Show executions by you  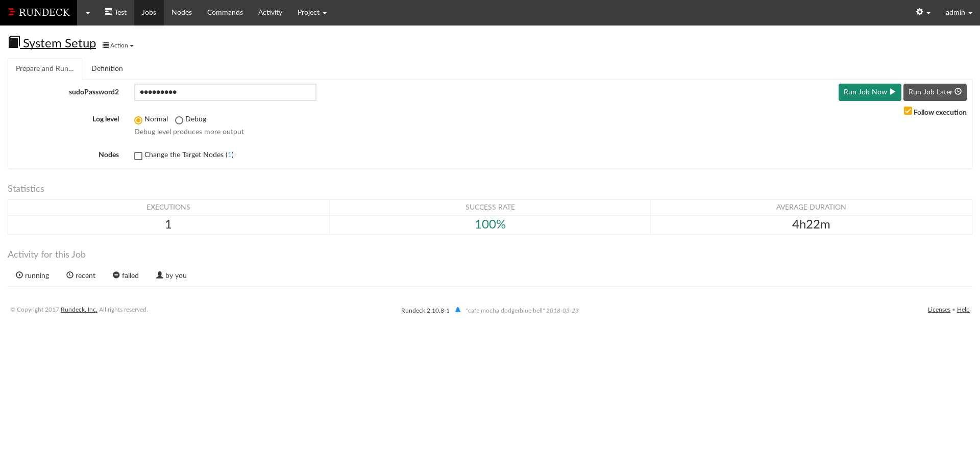pyautogui.click(x=171, y=275)
